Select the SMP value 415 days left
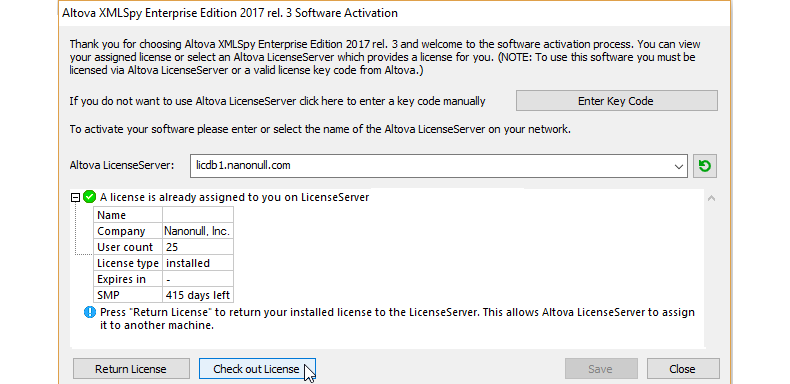 (198, 295)
